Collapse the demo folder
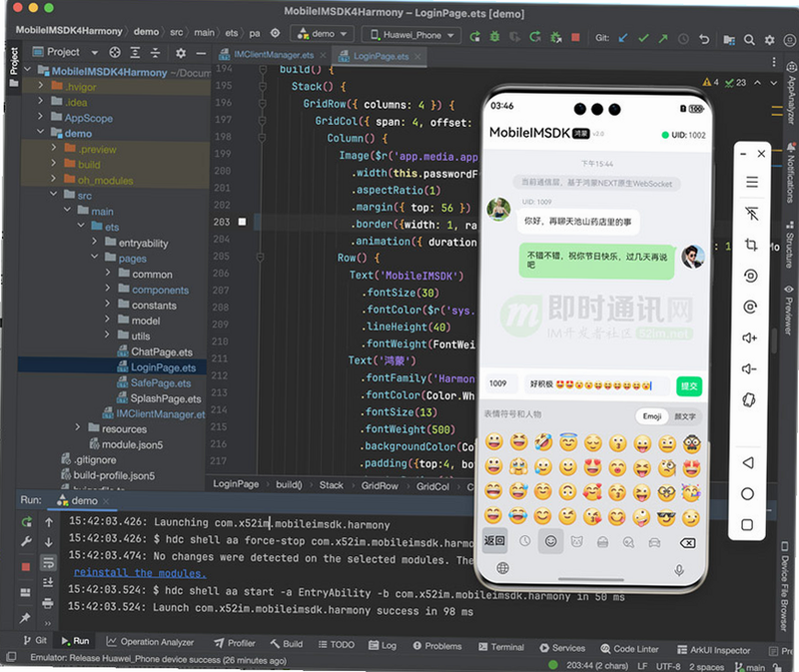The width and height of the screenshot is (799, 672). pos(41,132)
